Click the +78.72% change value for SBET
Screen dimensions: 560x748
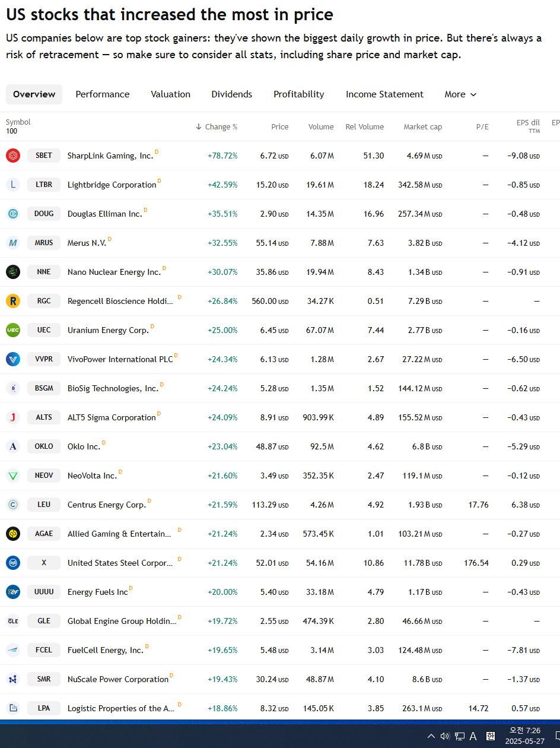click(222, 156)
